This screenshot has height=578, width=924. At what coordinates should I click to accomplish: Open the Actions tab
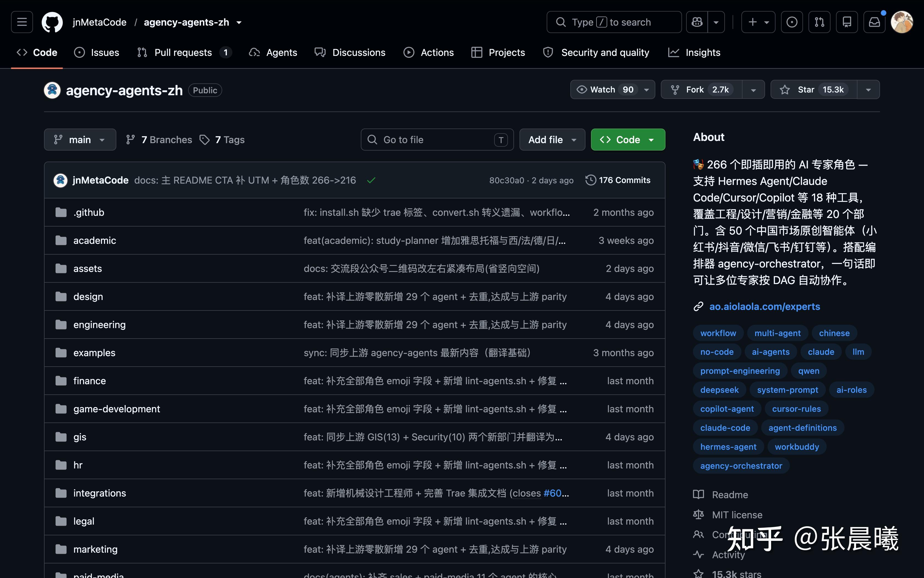click(429, 52)
